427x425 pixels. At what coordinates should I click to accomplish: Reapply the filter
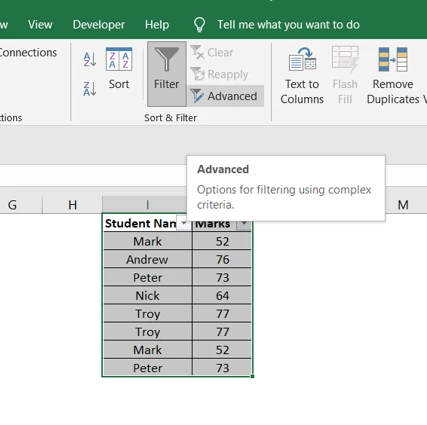pos(219,74)
